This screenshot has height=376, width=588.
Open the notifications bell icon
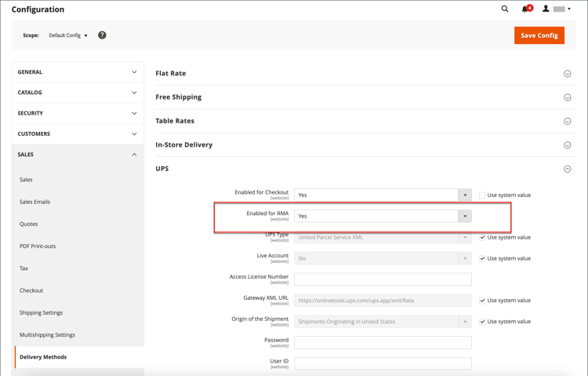pos(527,9)
